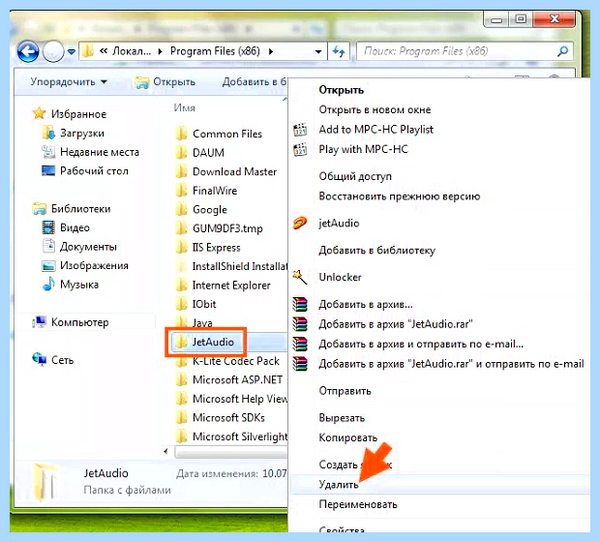This screenshot has width=600, height=542.
Task: Select 'Библиотеки' in the navigation pane
Action: 72,208
